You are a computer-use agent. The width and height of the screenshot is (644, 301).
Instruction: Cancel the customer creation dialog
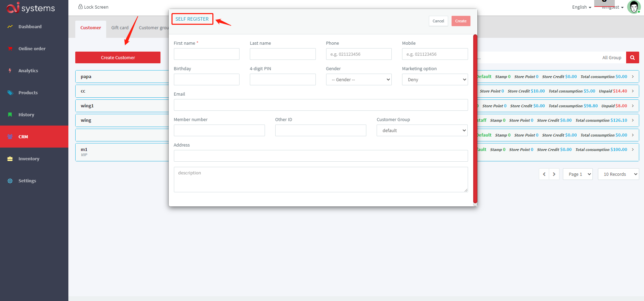(438, 21)
